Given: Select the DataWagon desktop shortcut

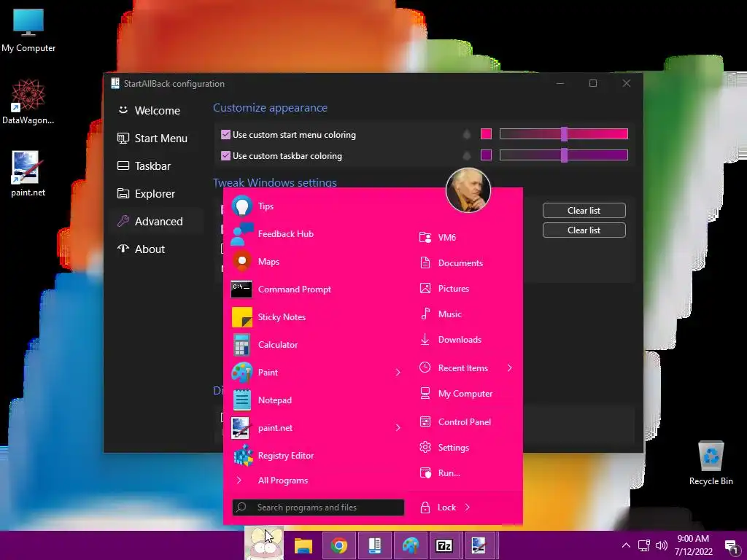Looking at the screenshot, I should click(x=28, y=101).
